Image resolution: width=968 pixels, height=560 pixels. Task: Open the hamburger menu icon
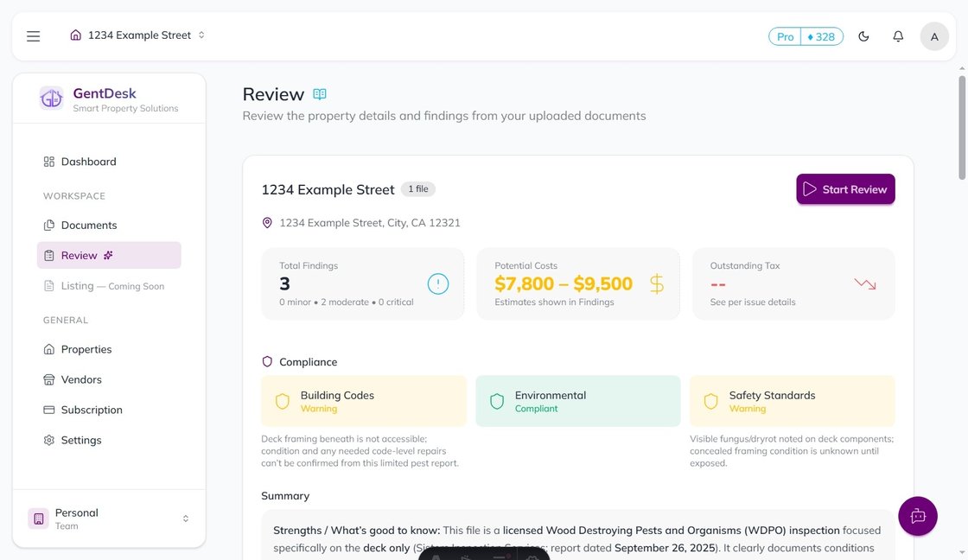(34, 36)
